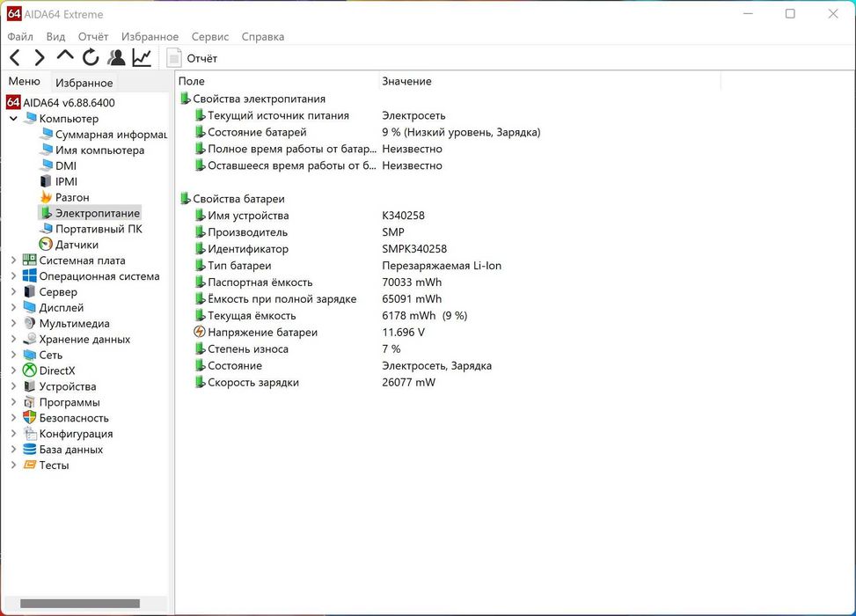Screen dimensions: 856x616
Task: Click the DirectX Xbox logo icon
Action: [30, 370]
